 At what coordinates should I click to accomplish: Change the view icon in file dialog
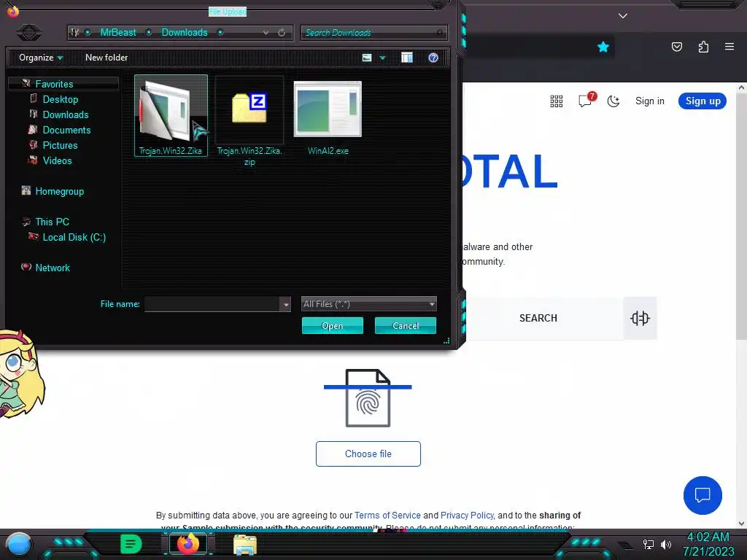point(367,58)
